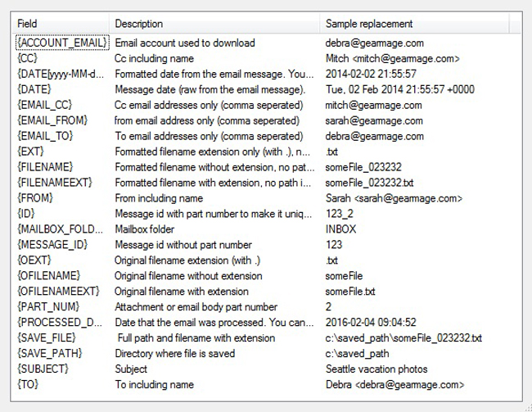Click the Description column header
The image size is (532, 412).
(x=214, y=24)
